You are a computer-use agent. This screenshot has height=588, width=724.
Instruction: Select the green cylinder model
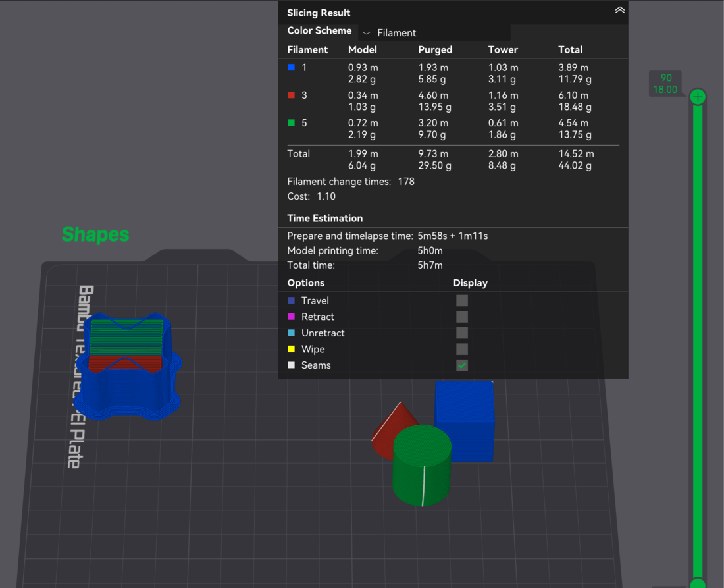(421, 467)
